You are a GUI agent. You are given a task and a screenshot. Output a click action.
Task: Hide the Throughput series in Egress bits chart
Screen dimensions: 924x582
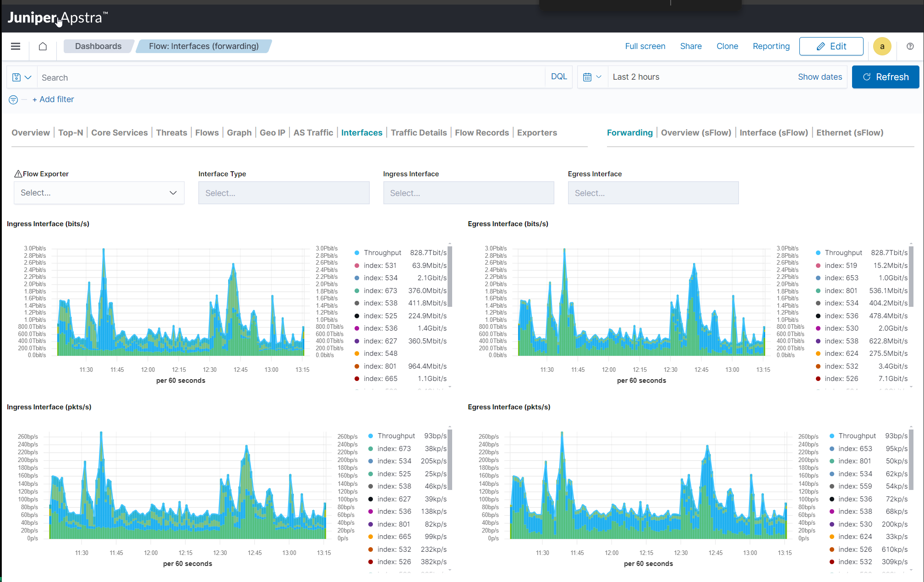[843, 252]
